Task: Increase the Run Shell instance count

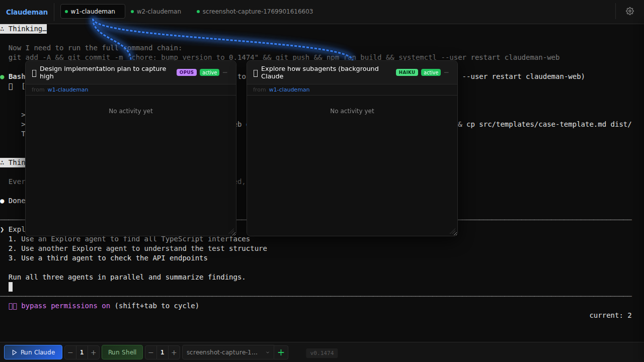Action: point(174,352)
